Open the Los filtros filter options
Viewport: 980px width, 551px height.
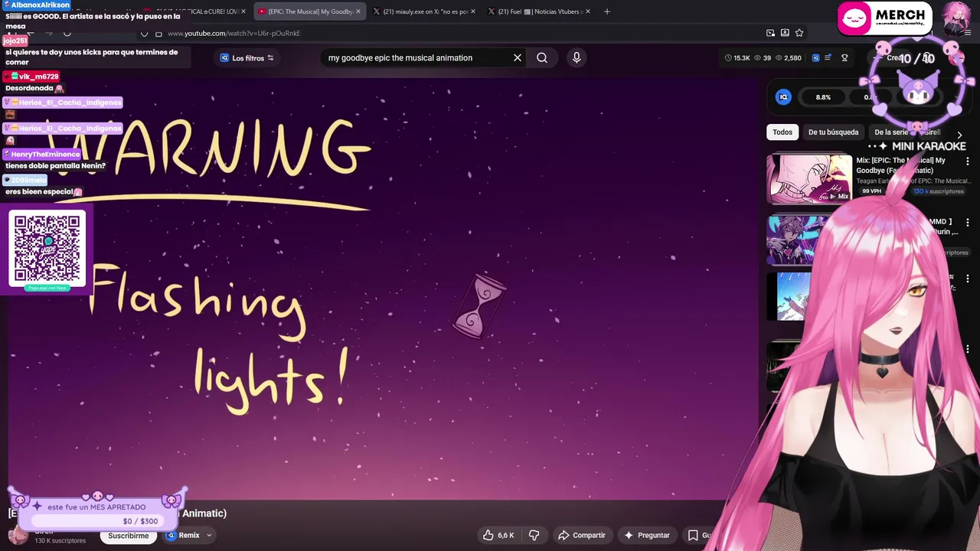pyautogui.click(x=247, y=58)
